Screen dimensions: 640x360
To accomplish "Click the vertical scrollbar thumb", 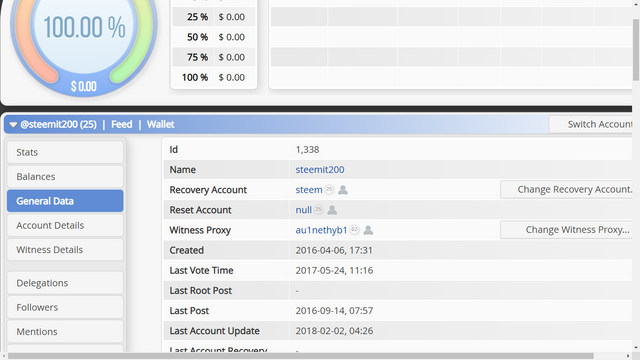I will click(x=636, y=50).
